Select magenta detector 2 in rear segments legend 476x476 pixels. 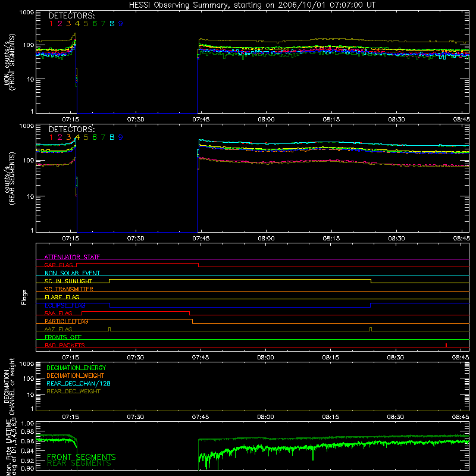pos(60,137)
